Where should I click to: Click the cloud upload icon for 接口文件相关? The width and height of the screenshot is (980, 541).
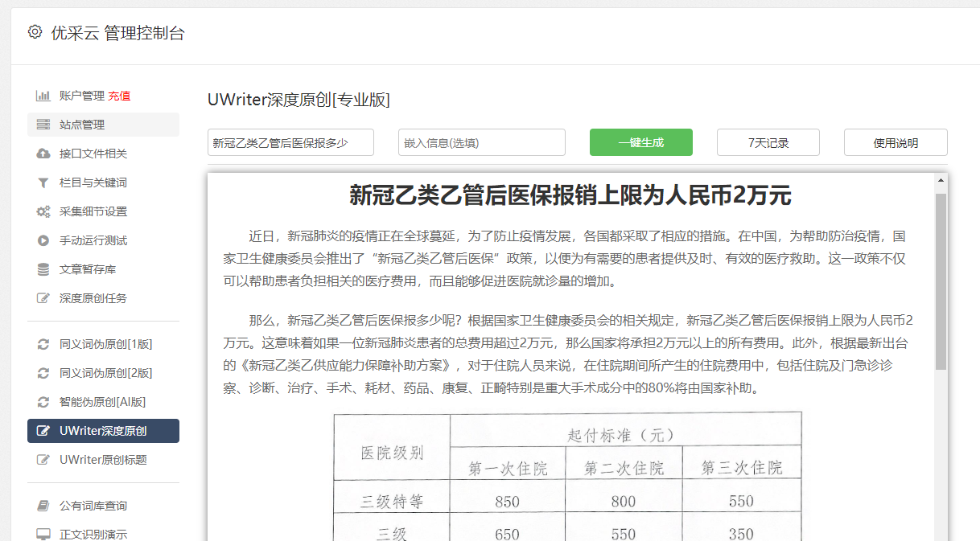(43, 154)
